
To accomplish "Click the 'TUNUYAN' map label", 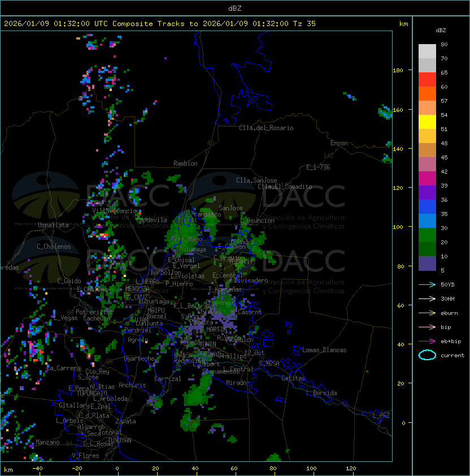I will click(120, 440).
